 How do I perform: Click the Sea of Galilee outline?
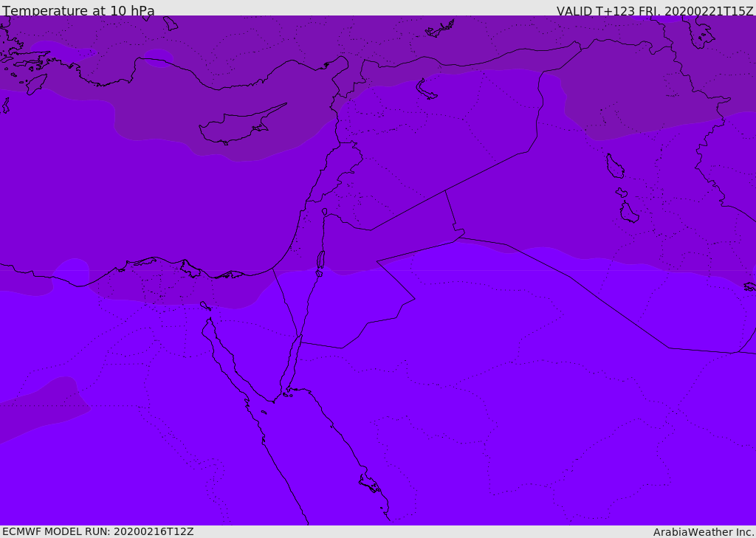click(x=325, y=212)
